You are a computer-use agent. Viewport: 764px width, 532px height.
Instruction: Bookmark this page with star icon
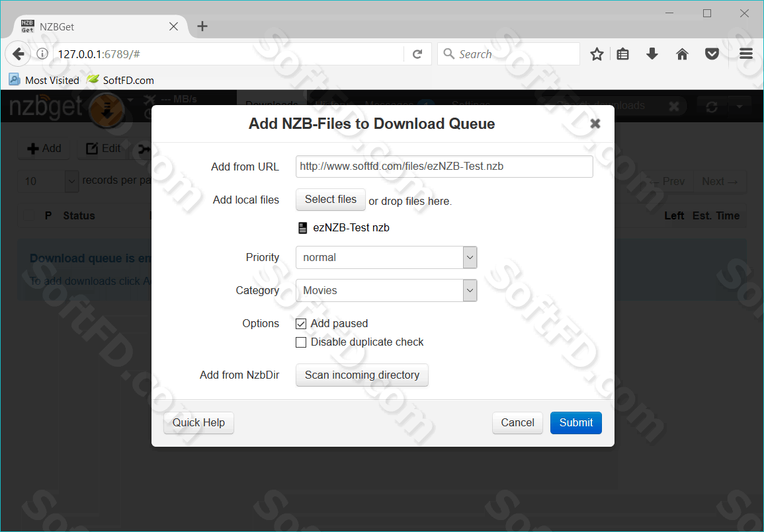(597, 54)
